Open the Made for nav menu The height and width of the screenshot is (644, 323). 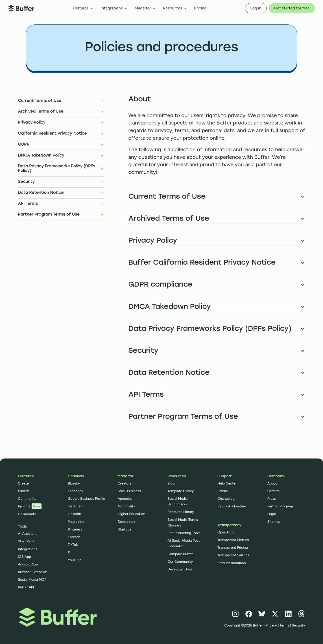[145, 8]
